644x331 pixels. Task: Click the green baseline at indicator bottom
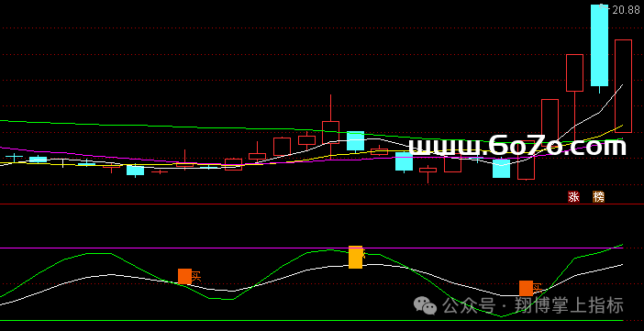click(x=311, y=320)
